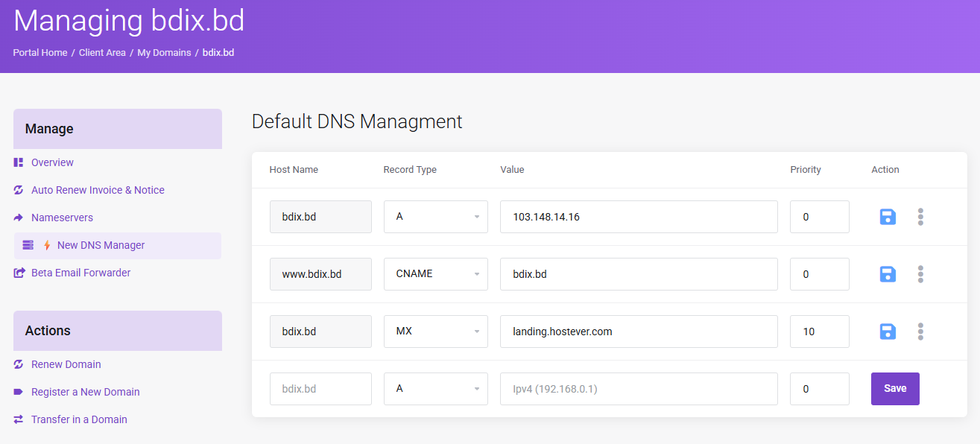980x444 pixels.
Task: Click the Beta Email Forwarder share icon
Action: click(x=19, y=273)
